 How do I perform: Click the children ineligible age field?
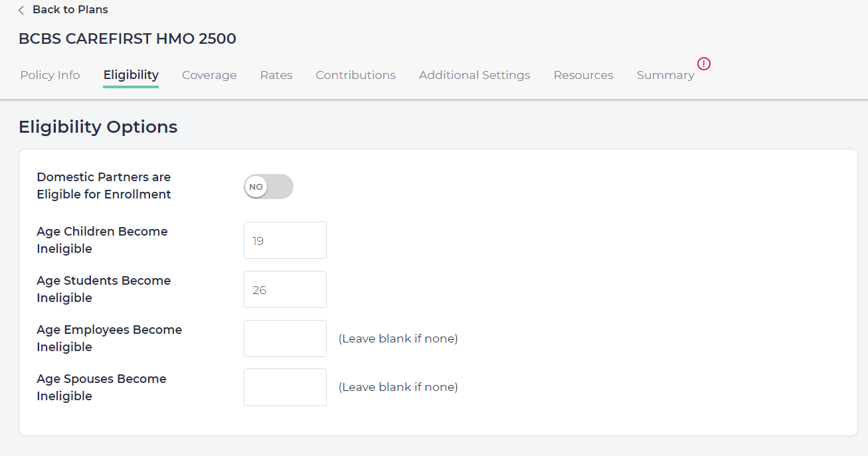tap(285, 240)
